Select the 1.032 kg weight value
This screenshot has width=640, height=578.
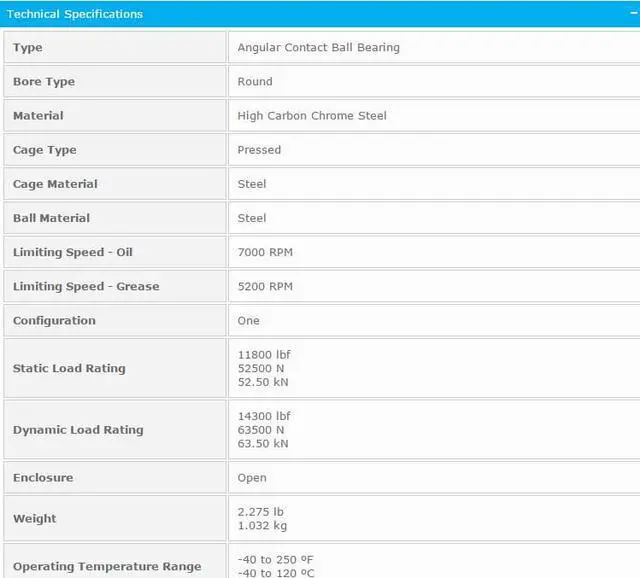(261, 526)
